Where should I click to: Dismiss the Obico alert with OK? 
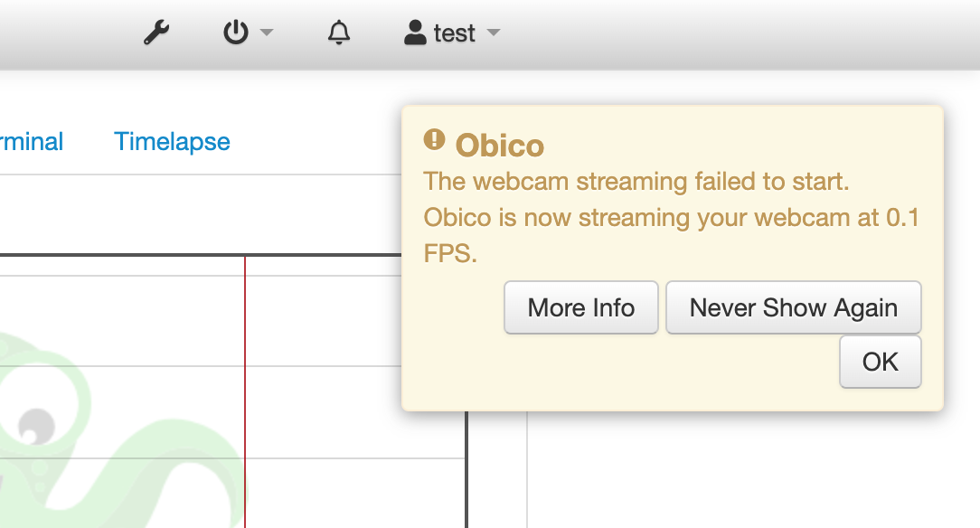pyautogui.click(x=880, y=362)
